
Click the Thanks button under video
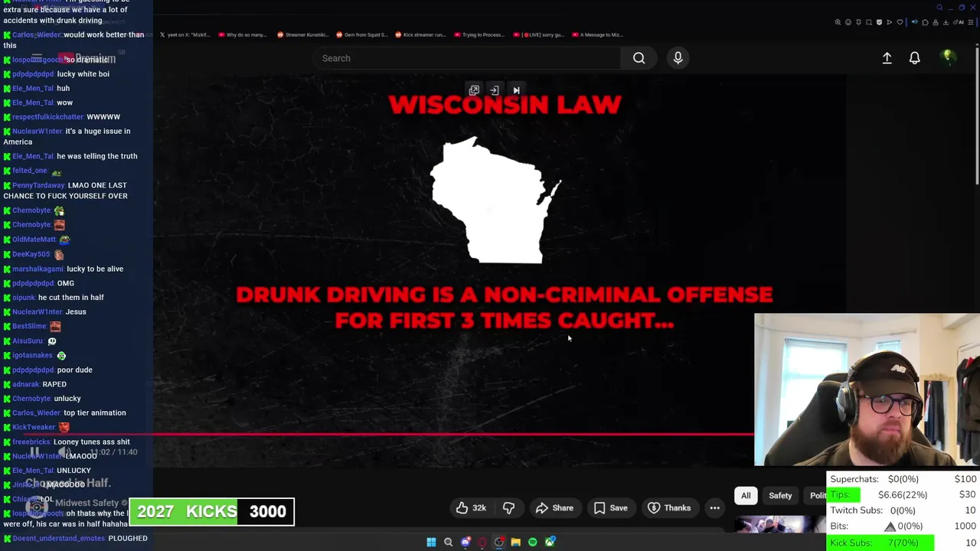click(669, 508)
